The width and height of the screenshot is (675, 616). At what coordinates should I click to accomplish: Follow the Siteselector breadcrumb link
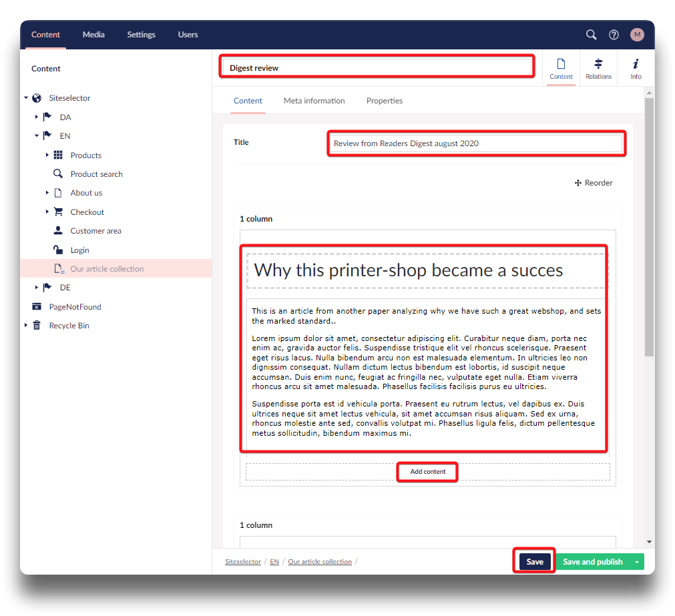(x=243, y=562)
